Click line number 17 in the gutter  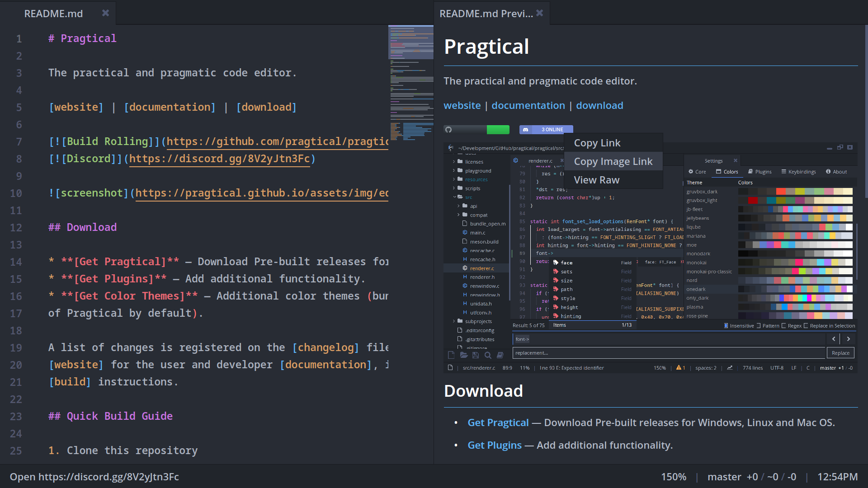click(16, 313)
